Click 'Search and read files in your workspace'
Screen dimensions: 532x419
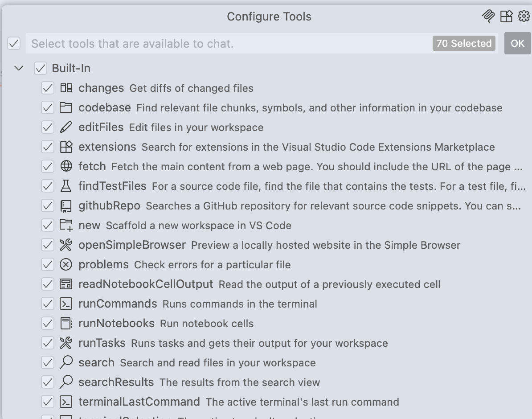pyautogui.click(x=218, y=363)
